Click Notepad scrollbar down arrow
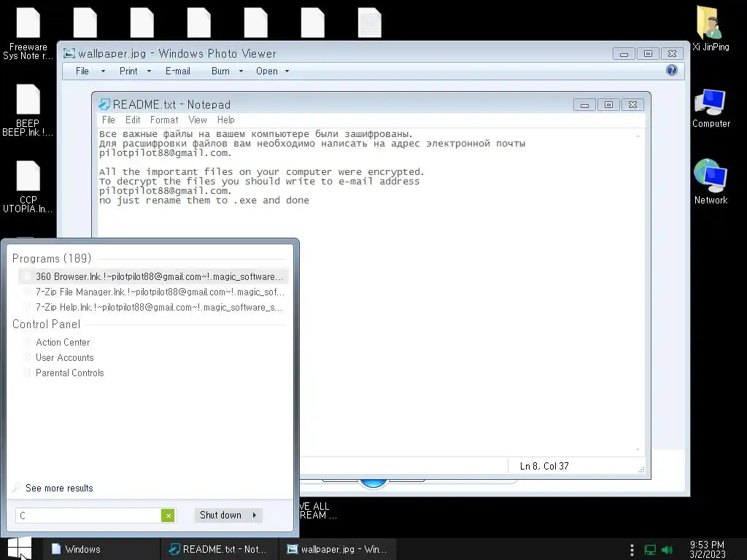 [638, 449]
